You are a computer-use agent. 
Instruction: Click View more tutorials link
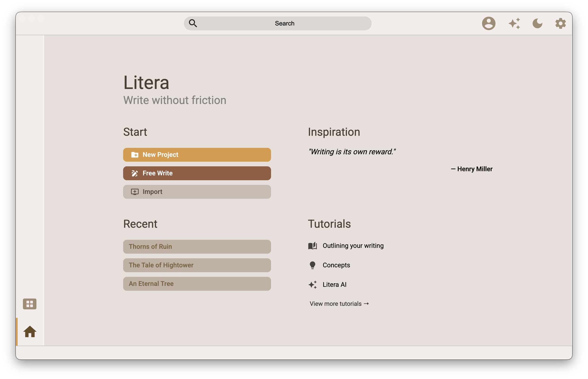[x=339, y=304]
